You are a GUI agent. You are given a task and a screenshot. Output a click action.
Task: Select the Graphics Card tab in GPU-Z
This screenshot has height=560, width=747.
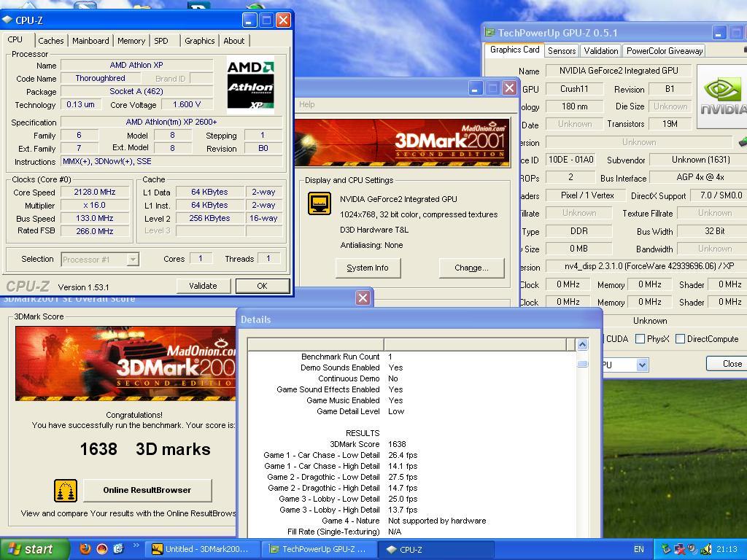pyautogui.click(x=514, y=50)
